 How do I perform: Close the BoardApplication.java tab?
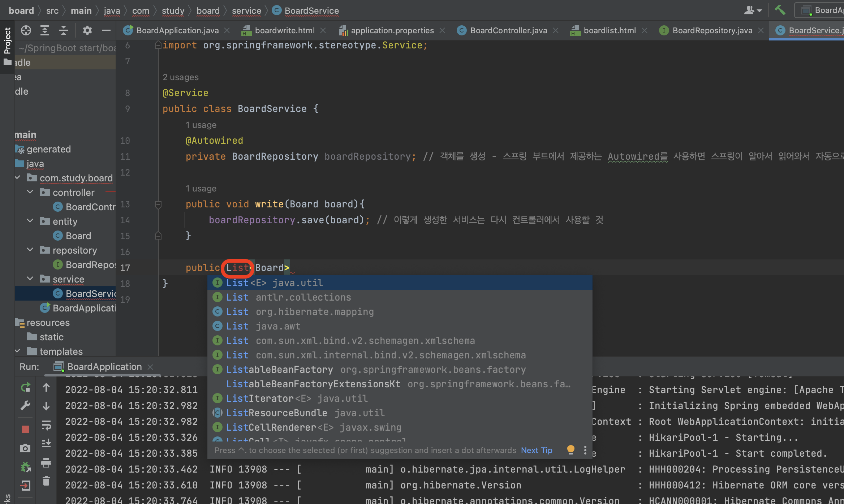pos(227,31)
